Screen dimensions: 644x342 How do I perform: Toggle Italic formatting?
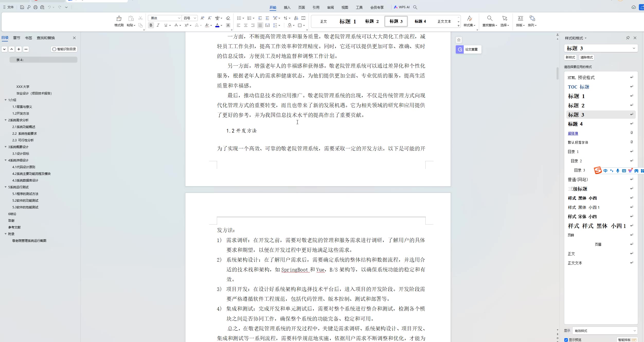(158, 25)
